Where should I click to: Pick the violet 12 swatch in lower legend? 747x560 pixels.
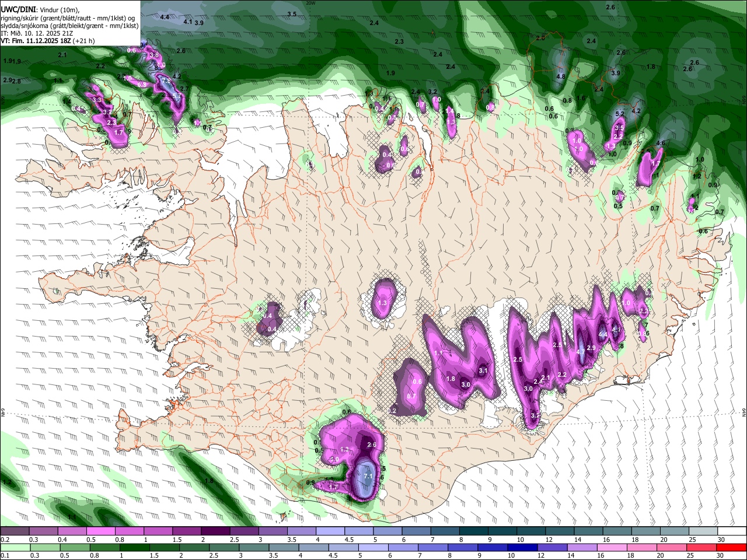(552, 547)
